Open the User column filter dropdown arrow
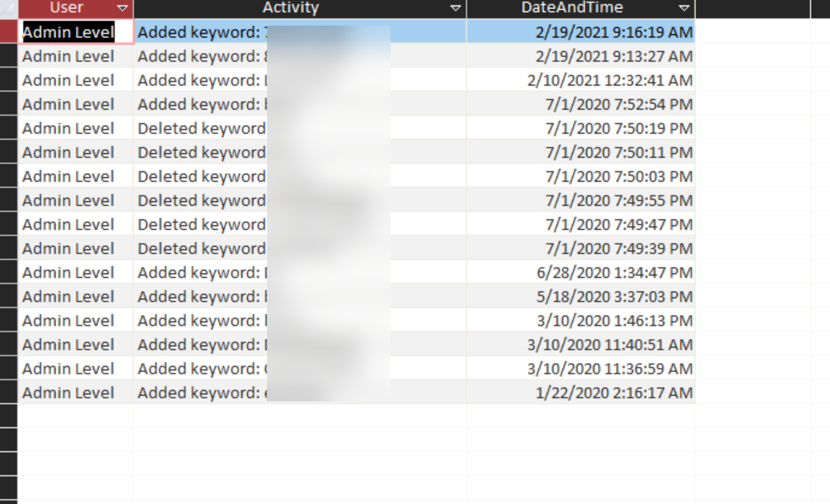 pos(123,8)
